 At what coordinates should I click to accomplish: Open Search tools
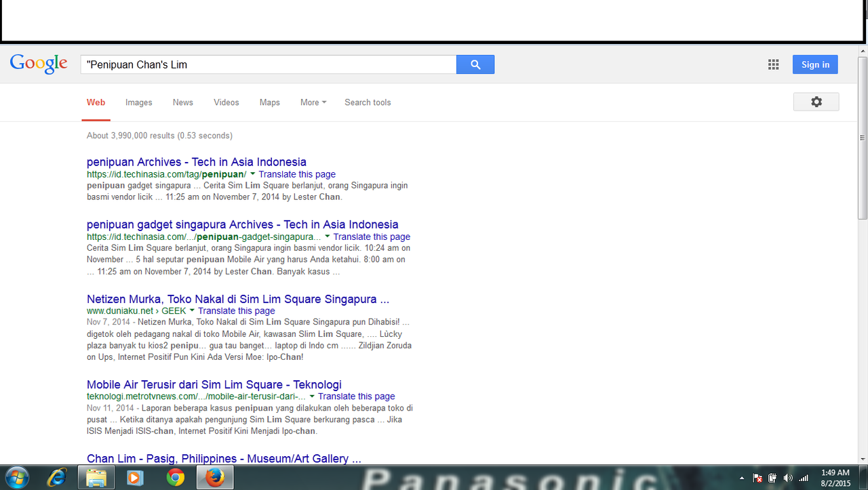(368, 102)
